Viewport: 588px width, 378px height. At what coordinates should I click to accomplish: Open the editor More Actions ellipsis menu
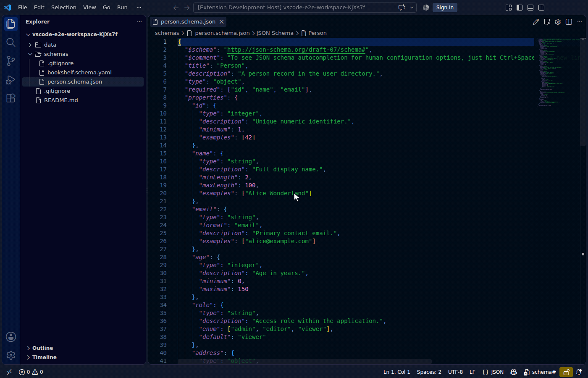[x=580, y=22]
